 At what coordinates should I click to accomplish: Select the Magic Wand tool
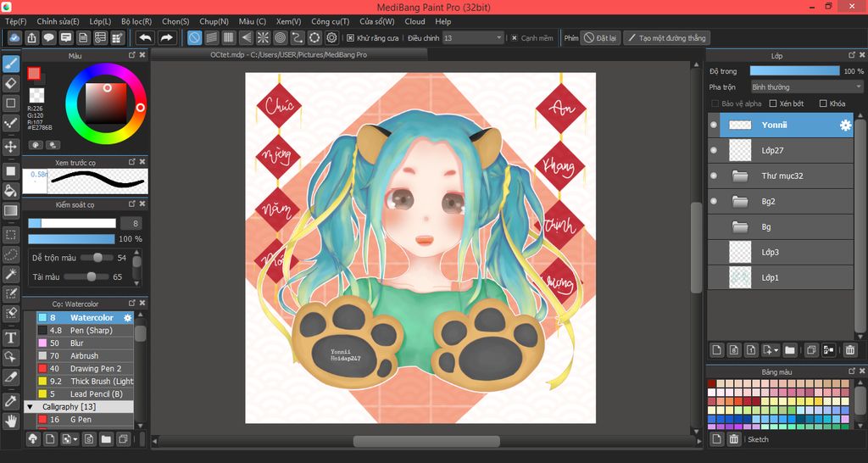tap(10, 274)
